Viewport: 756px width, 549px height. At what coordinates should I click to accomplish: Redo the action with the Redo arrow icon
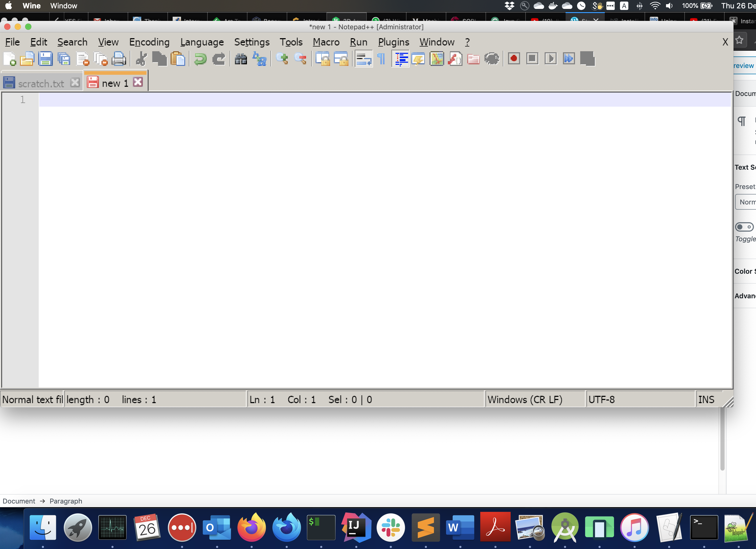click(219, 59)
